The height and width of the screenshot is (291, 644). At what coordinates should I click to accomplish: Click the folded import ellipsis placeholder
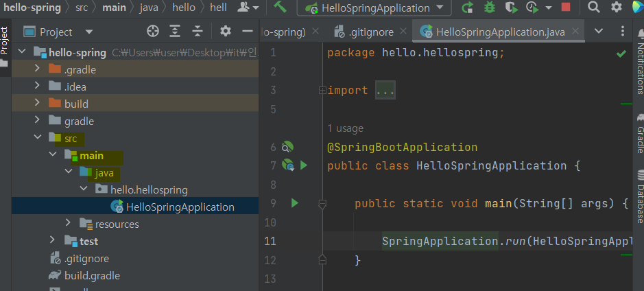pos(385,90)
